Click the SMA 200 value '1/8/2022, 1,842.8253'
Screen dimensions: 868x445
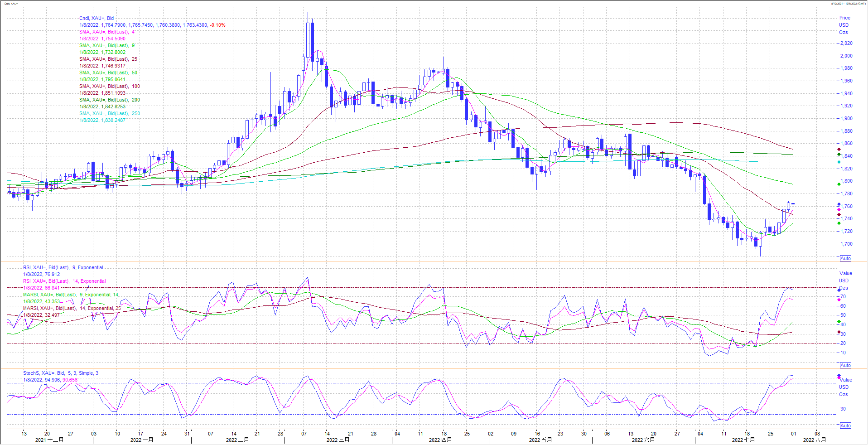point(102,107)
